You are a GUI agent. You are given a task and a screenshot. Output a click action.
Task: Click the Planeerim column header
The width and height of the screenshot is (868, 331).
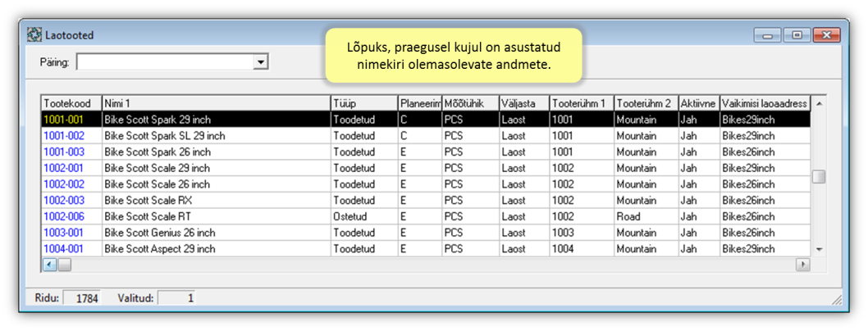click(x=419, y=103)
